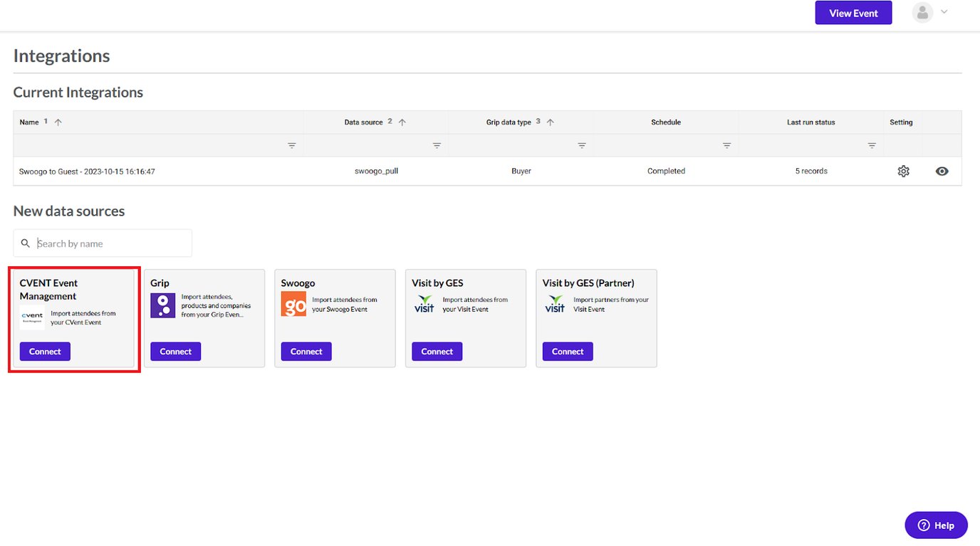Toggle ascending sort on the Name column
This screenshot has width=980, height=546.
56,122
